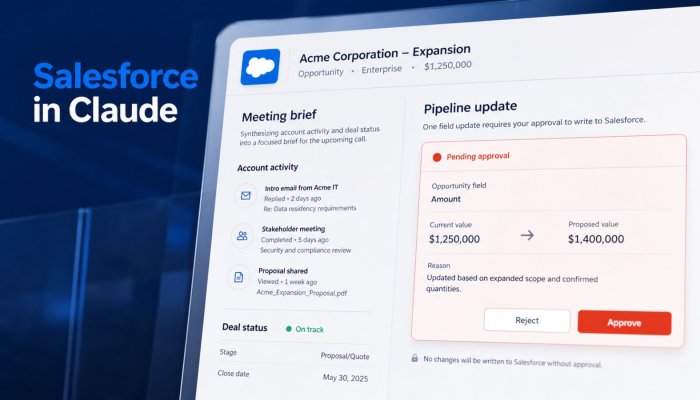Viewport: 700px width, 400px height.
Task: Click the people icon beside Stakeholder meeting
Action: coord(242,236)
